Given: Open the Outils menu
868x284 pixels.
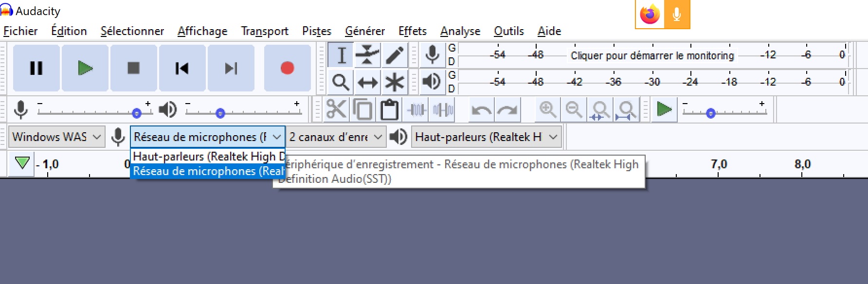Looking at the screenshot, I should click(x=509, y=31).
